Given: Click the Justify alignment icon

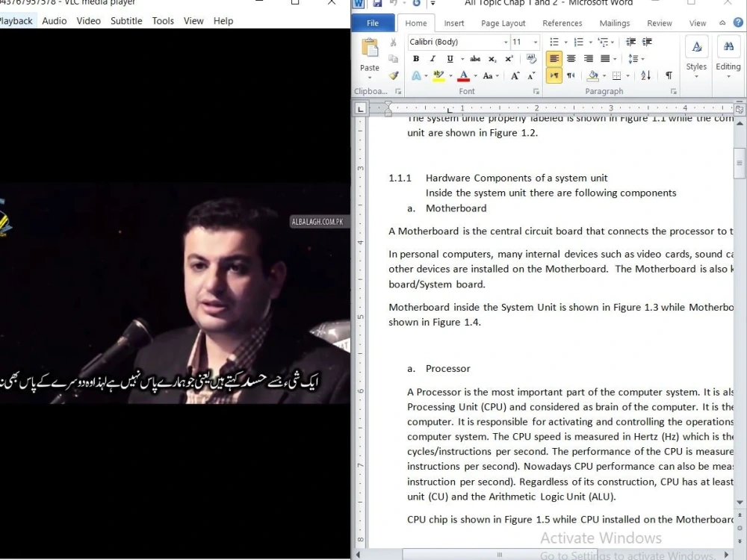Looking at the screenshot, I should point(605,58).
